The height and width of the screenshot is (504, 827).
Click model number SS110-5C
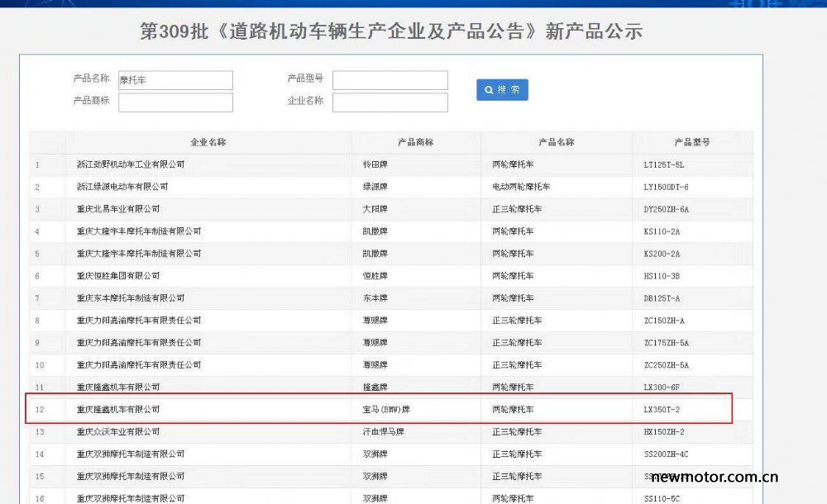coord(662,499)
